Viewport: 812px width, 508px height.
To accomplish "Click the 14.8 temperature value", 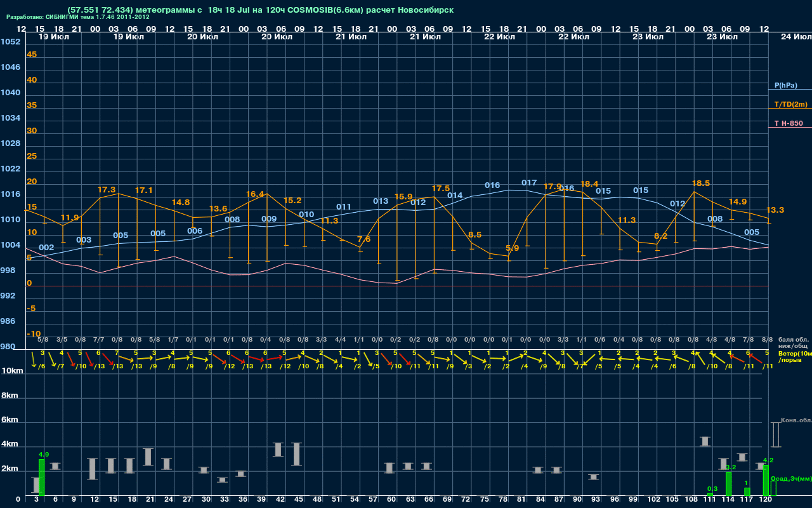I will click(181, 203).
